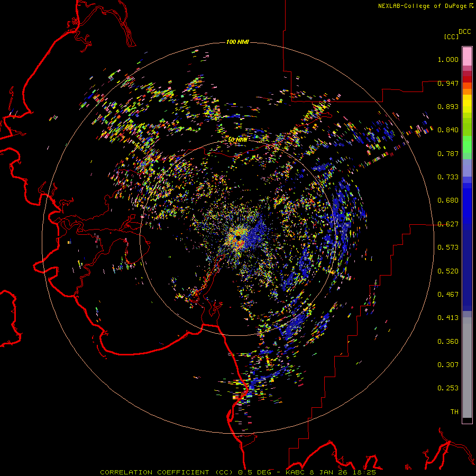
Task: Click the 0.893 scale value
Action: point(448,106)
